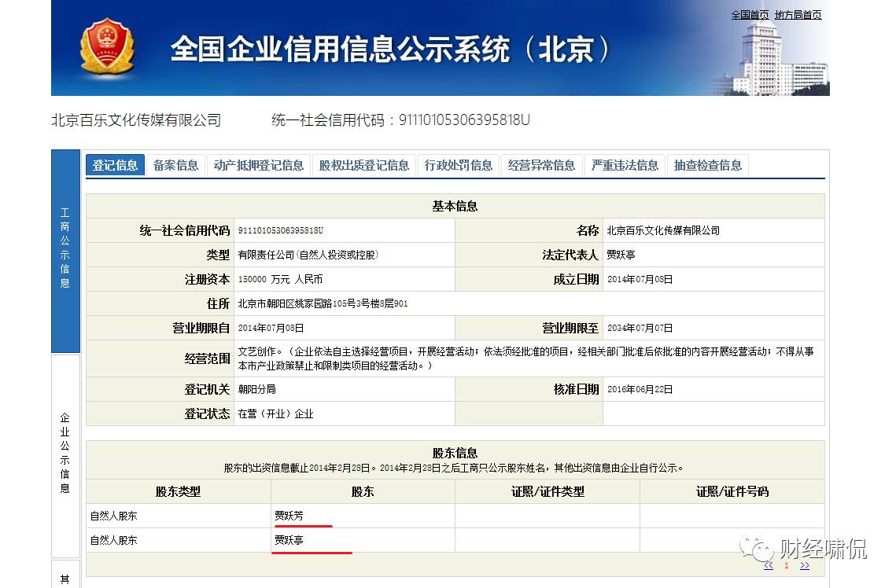Click the 基本信息 section header
896x588 pixels.
pos(455,206)
